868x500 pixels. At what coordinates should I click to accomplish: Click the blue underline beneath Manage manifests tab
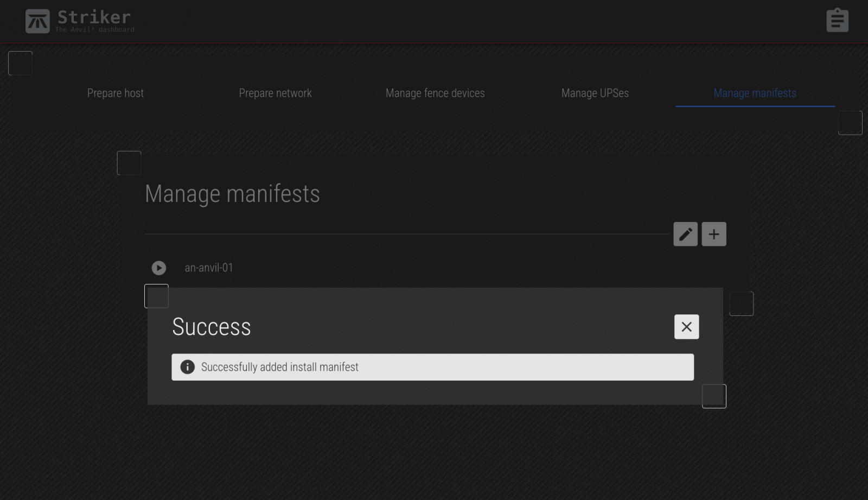coord(755,106)
